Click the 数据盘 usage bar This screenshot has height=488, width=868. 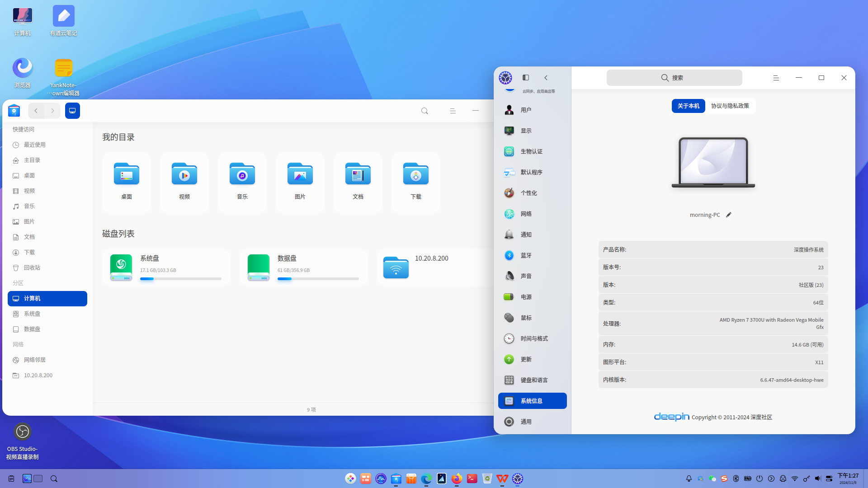[318, 279]
